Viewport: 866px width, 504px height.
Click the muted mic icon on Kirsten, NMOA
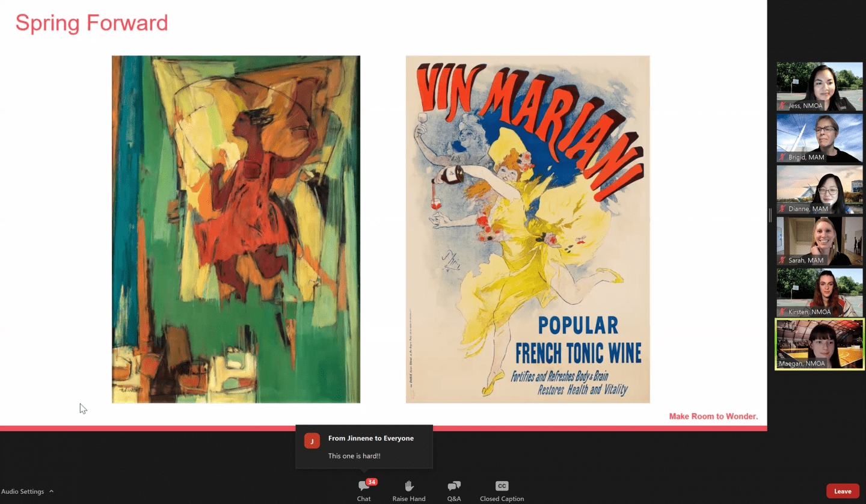pos(782,312)
